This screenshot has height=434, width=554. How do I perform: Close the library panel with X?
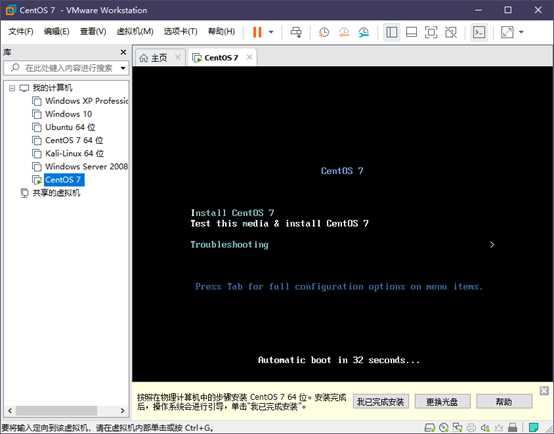click(x=123, y=52)
